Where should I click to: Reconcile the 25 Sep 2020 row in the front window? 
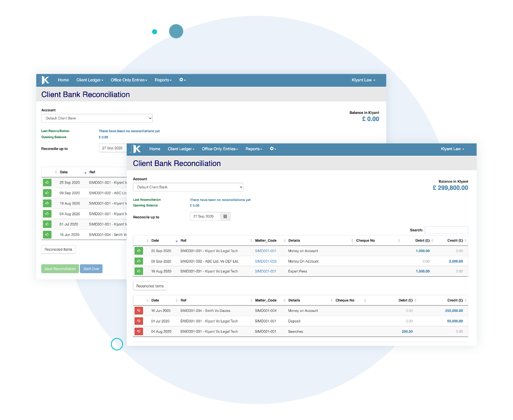(139, 251)
